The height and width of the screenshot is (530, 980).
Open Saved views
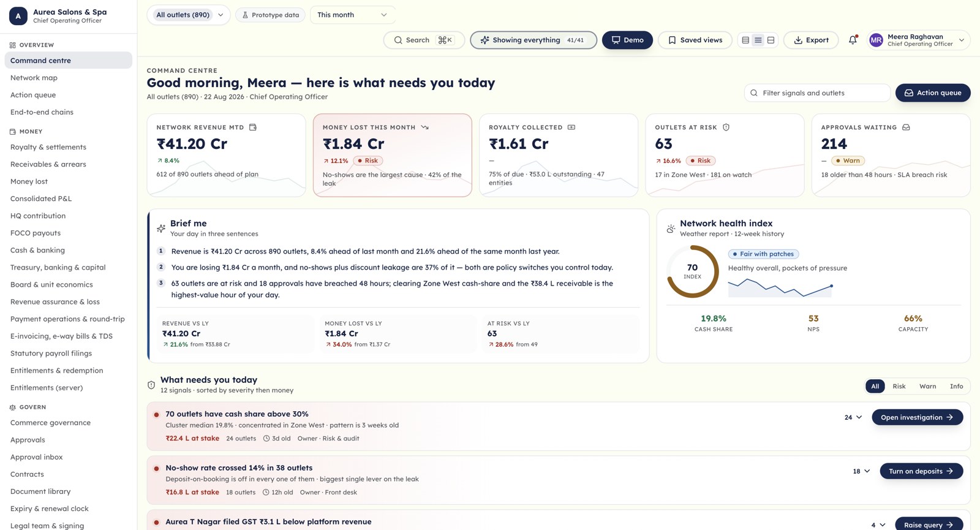click(695, 40)
